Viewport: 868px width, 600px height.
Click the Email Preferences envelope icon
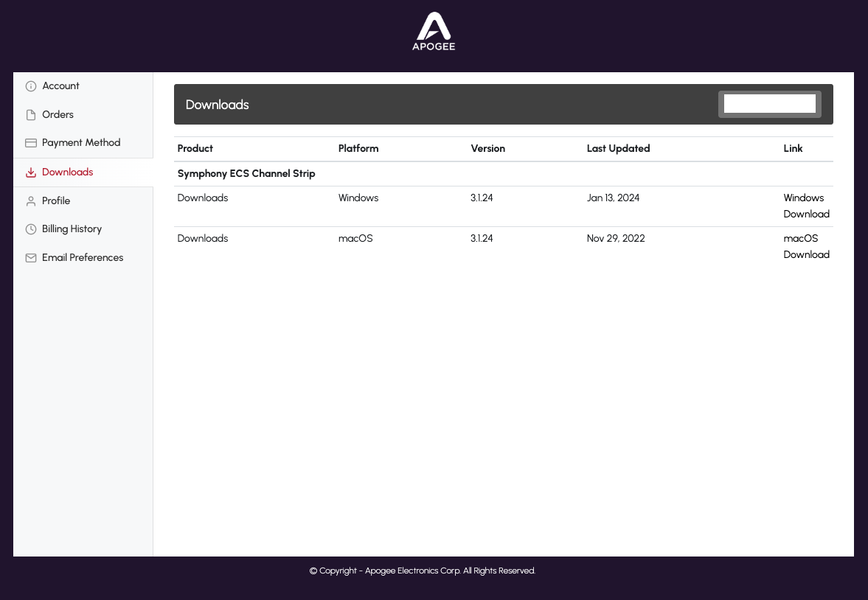[x=31, y=258]
